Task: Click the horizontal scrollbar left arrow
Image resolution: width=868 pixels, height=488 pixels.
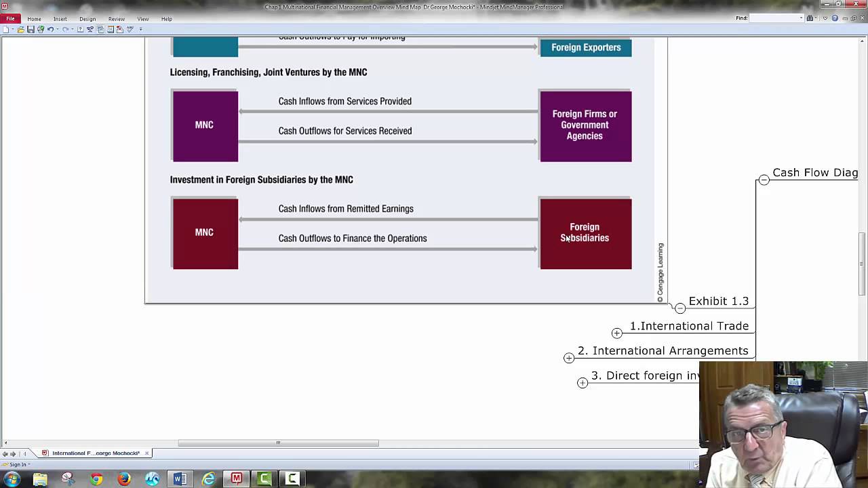Action: (x=5, y=443)
